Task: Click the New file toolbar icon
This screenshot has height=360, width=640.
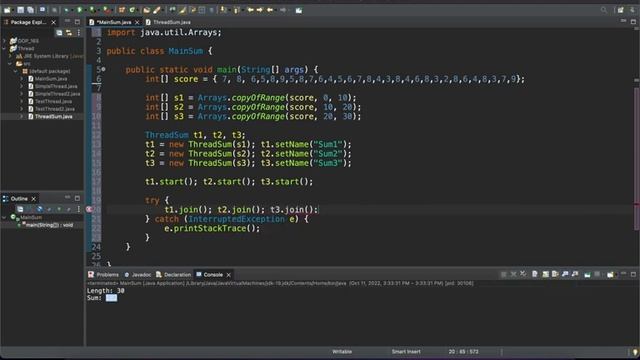Action: coord(7,10)
